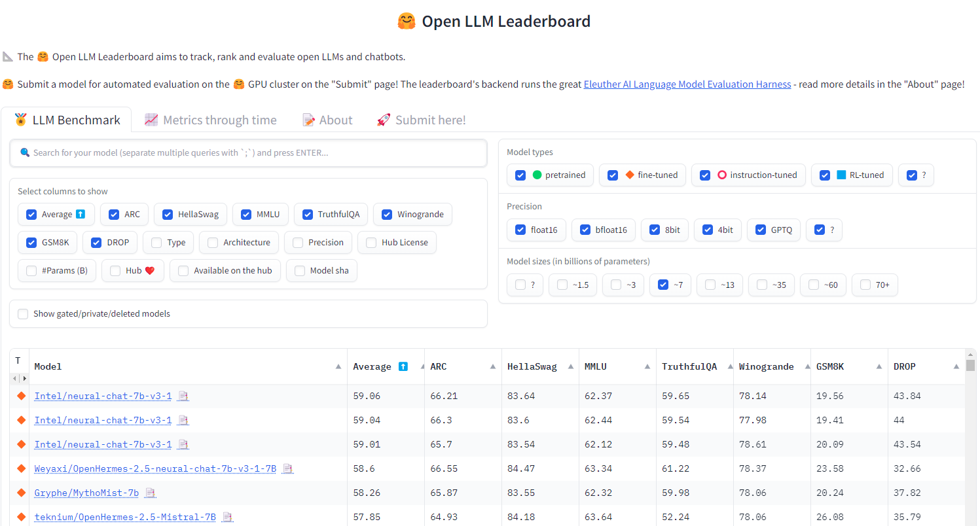Click the sort arrow on Model column
The image size is (980, 526).
click(338, 367)
